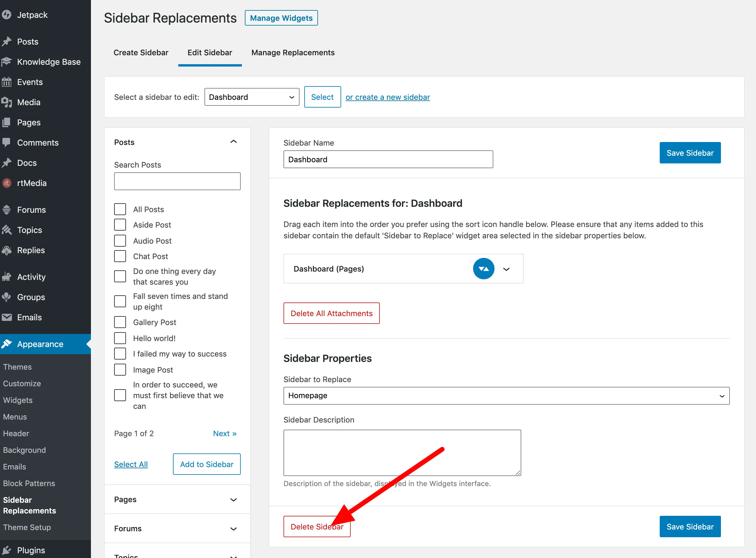The width and height of the screenshot is (756, 558).
Task: Focus the Search Posts input field
Action: click(177, 181)
